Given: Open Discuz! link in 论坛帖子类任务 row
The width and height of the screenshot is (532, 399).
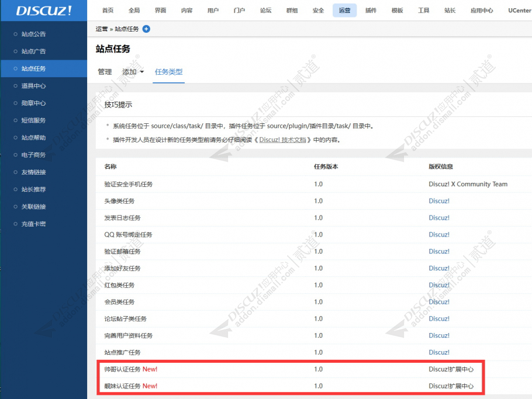Looking at the screenshot, I should pos(438,318).
